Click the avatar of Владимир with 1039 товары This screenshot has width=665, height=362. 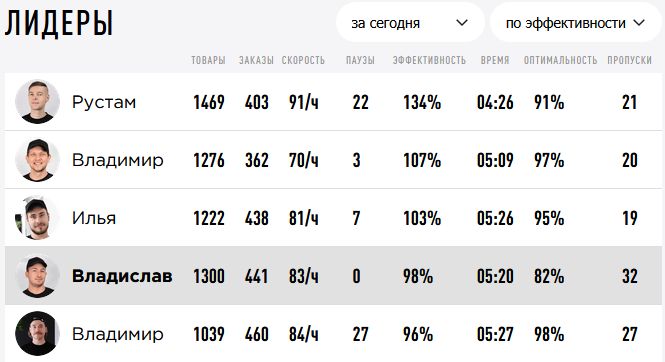37,334
